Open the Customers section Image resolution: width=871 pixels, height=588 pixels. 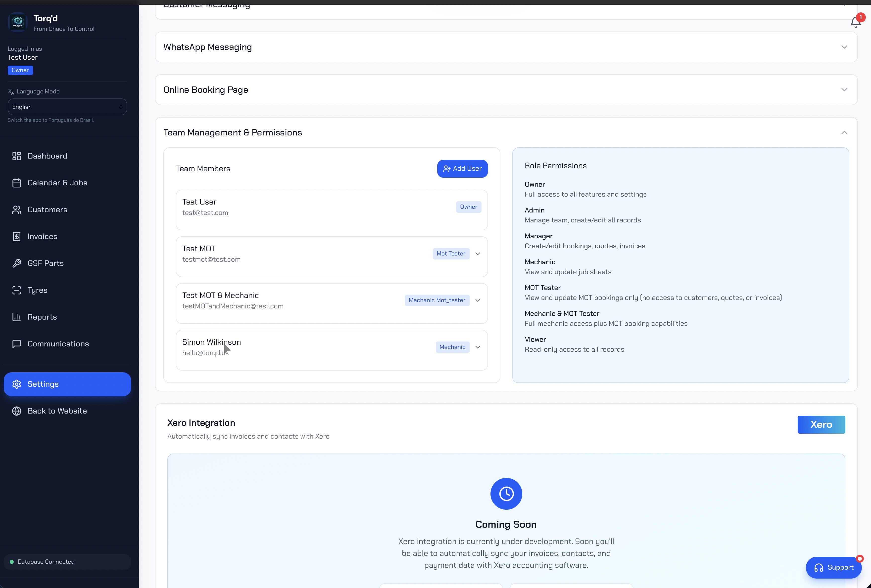tap(67, 210)
